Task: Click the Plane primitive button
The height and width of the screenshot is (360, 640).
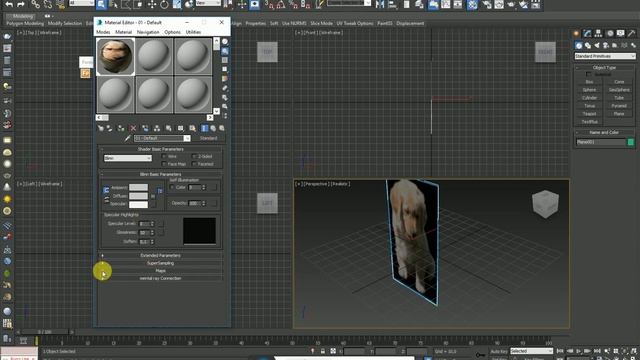Action: [619, 114]
